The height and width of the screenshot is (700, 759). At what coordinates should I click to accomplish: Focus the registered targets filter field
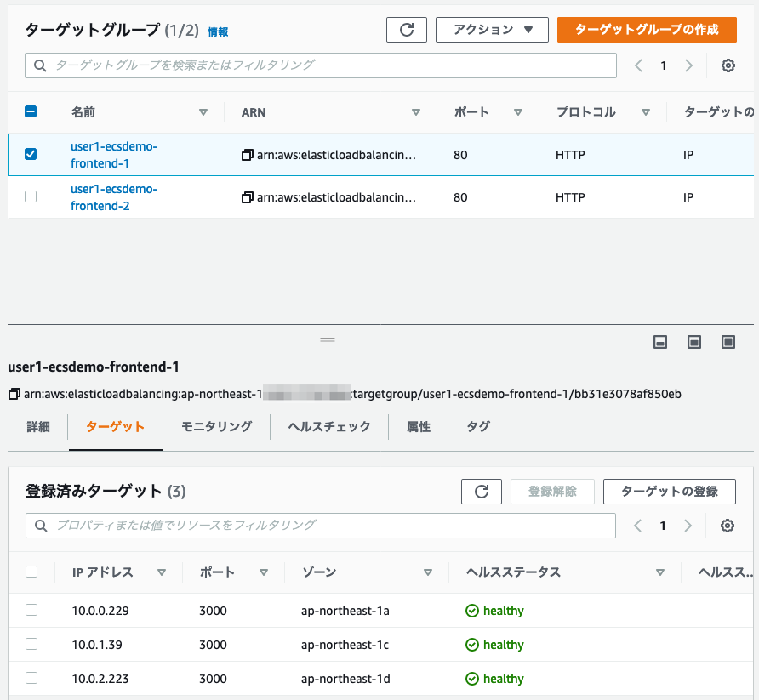321,526
